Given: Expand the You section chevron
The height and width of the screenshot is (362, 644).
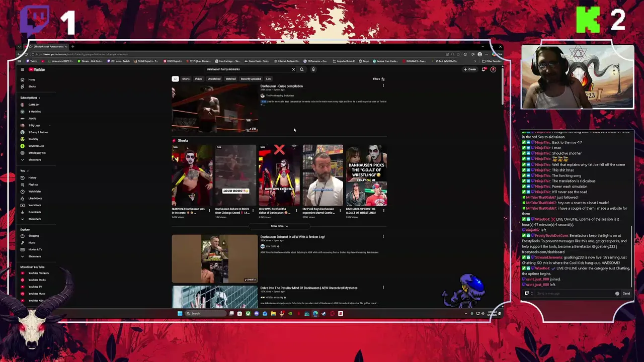Looking at the screenshot, I should tap(28, 171).
